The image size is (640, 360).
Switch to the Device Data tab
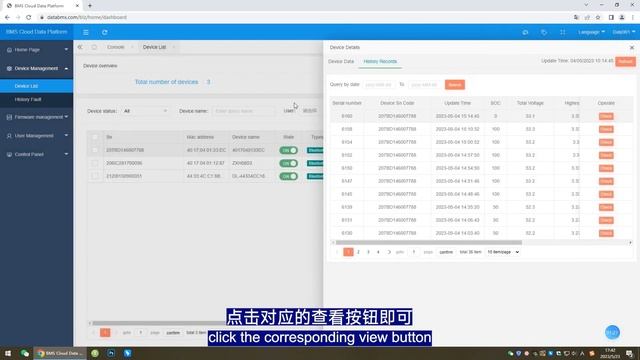pos(341,62)
